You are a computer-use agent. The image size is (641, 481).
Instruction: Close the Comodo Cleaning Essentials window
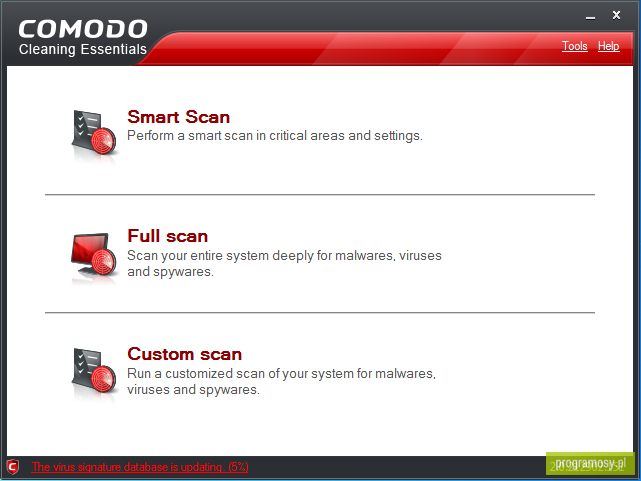tap(616, 16)
